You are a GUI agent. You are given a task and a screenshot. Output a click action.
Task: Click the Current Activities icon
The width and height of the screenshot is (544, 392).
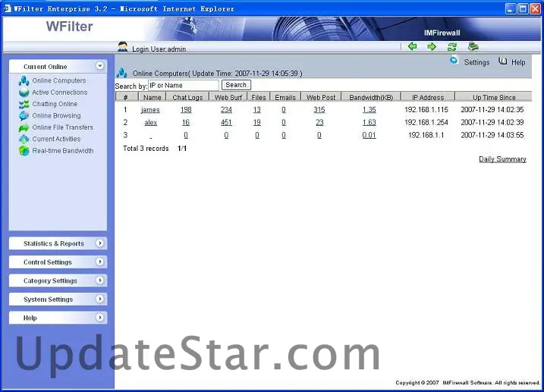click(24, 139)
